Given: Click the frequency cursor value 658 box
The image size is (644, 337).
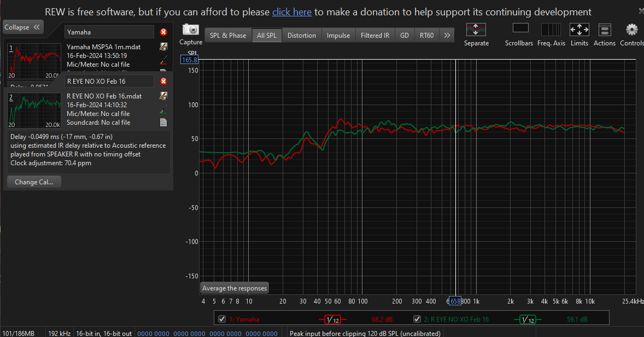Looking at the screenshot, I should pyautogui.click(x=455, y=301).
